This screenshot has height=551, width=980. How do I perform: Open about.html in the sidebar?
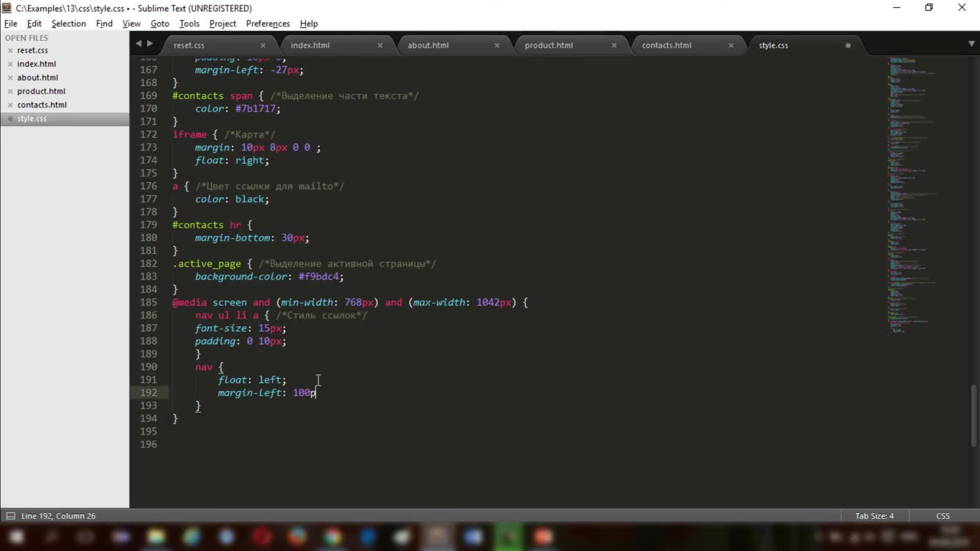[x=38, y=78]
